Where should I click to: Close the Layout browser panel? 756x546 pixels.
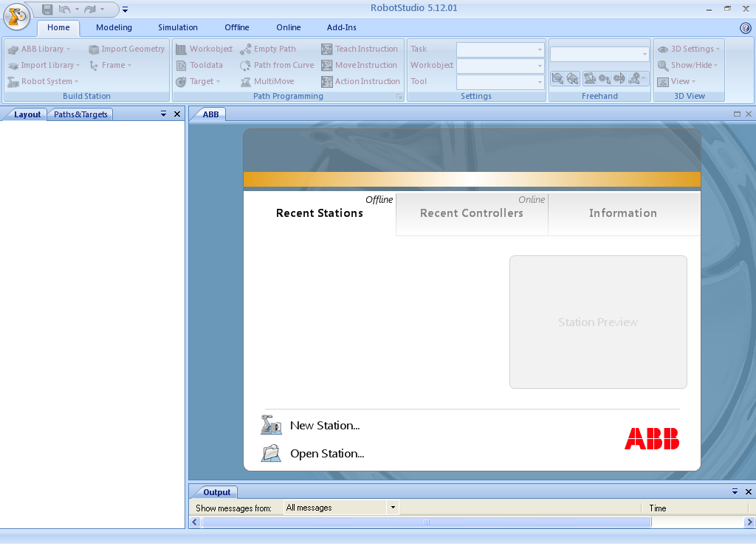[177, 114]
